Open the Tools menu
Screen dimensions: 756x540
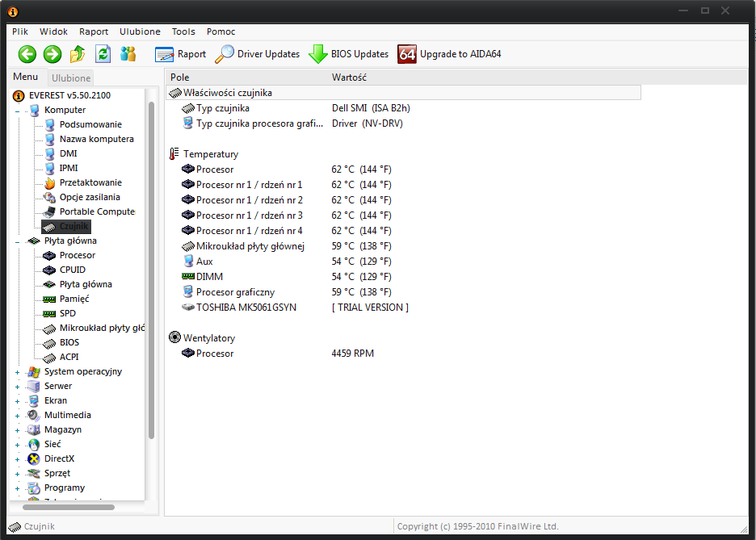[x=183, y=31]
